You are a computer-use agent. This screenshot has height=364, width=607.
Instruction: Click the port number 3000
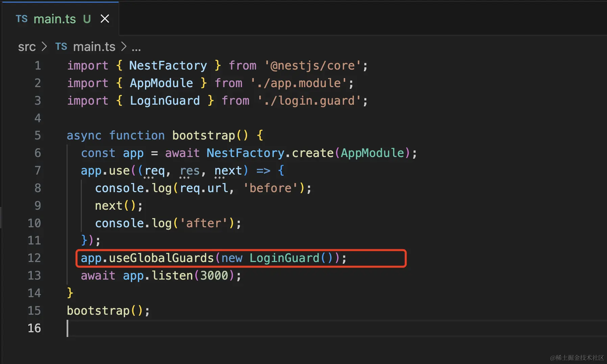[x=214, y=276]
